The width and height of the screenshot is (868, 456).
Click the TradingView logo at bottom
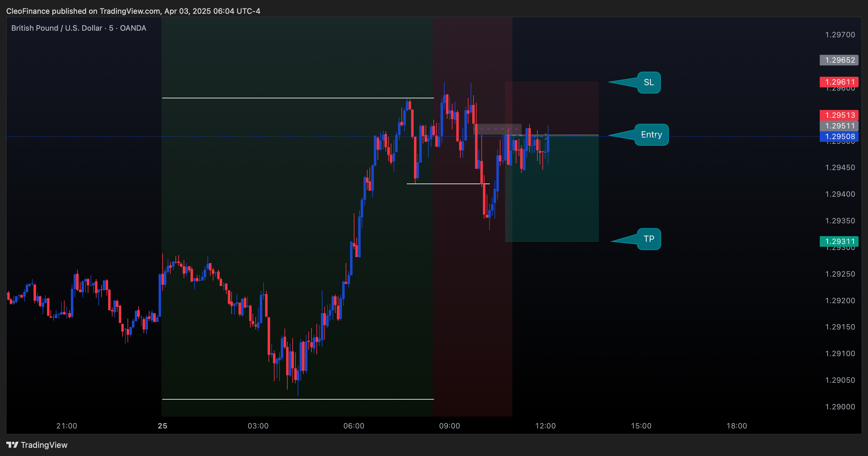coord(37,445)
